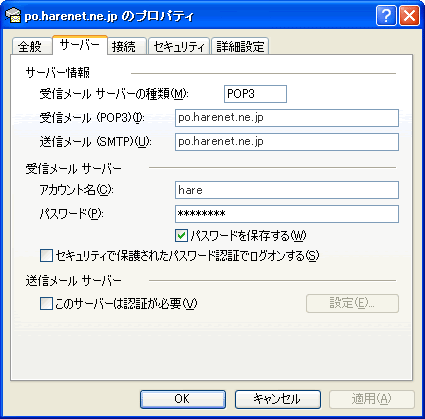
Task: Click the 適用 apply button
Action: 372,399
